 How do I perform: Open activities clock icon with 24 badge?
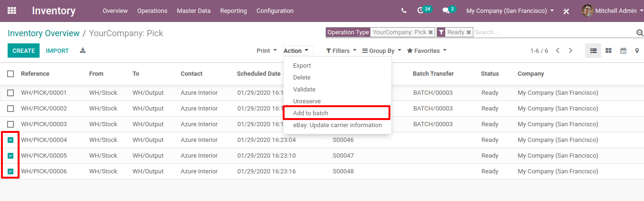pyautogui.click(x=424, y=10)
